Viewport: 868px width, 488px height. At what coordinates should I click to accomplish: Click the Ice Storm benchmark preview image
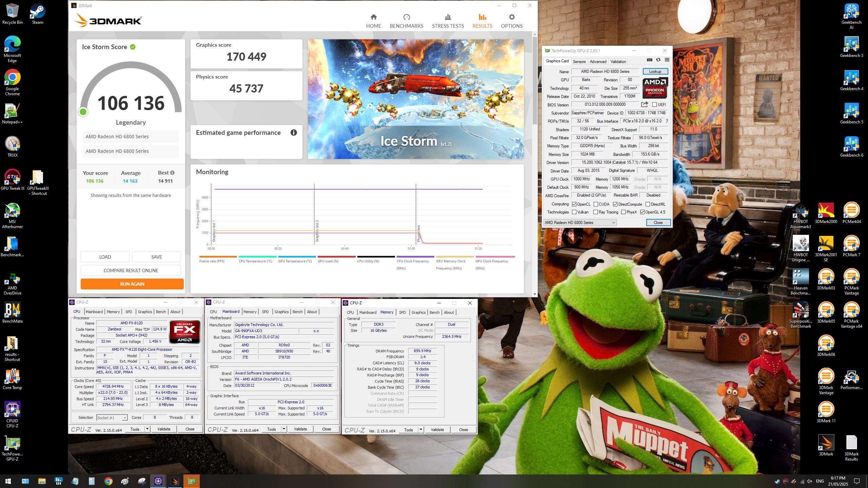pos(416,99)
